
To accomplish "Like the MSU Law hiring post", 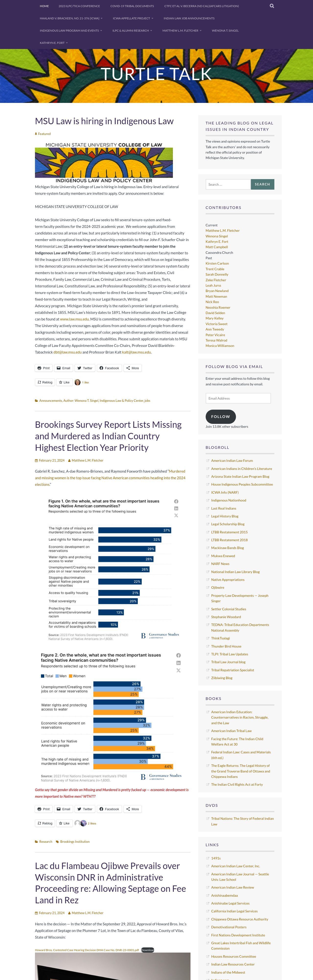I will tap(64, 382).
